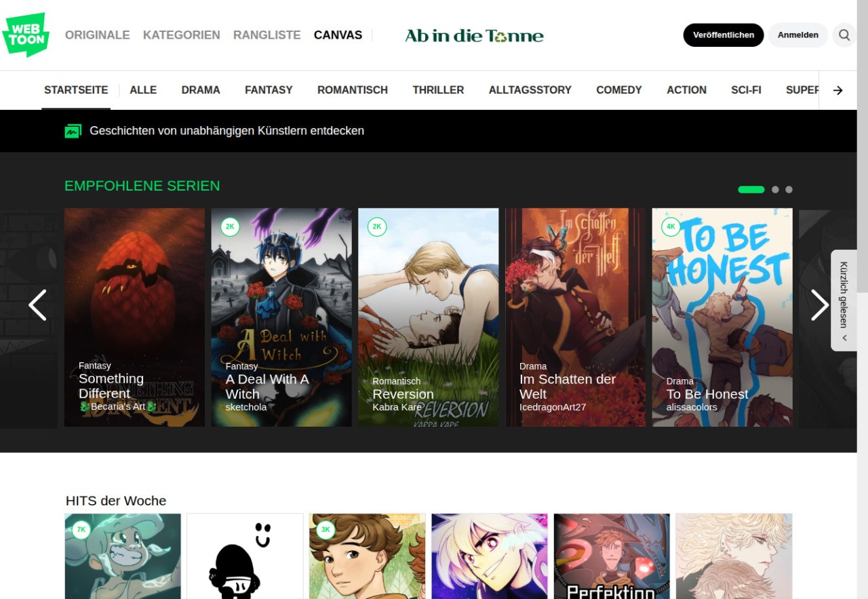
Task: Click the 7K badge on first weekly hit
Action: 81,530
